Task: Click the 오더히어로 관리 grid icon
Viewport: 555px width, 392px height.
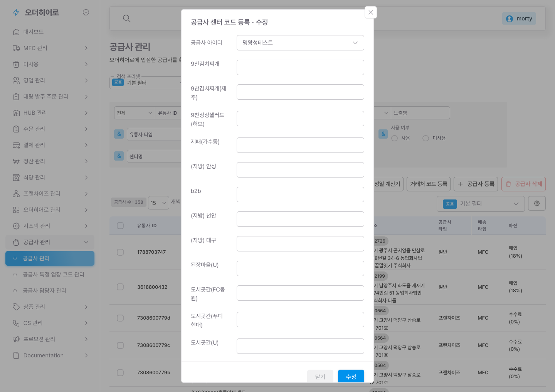Action: click(16, 210)
